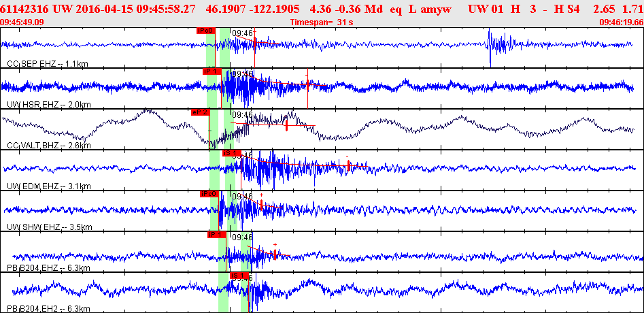Click the 09:46 time label on UW HSR trace
Image resolution: width=644 pixels, height=313 pixels.
[242, 73]
